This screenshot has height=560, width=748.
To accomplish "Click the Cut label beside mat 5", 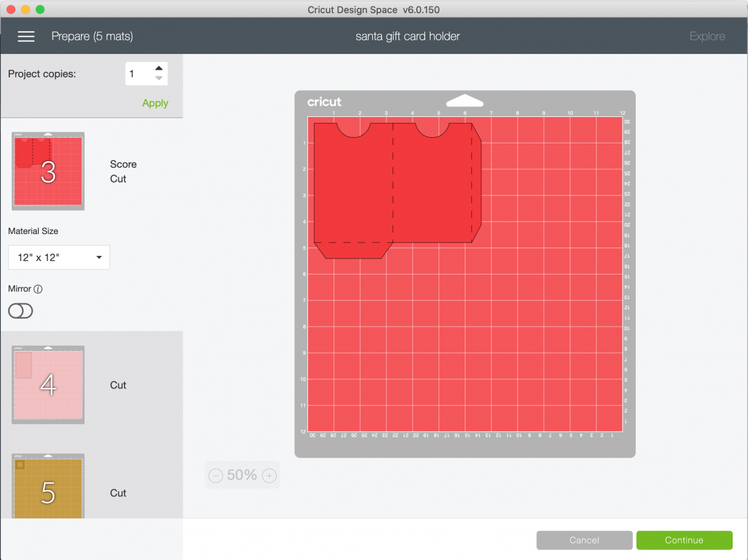I will tap(118, 493).
